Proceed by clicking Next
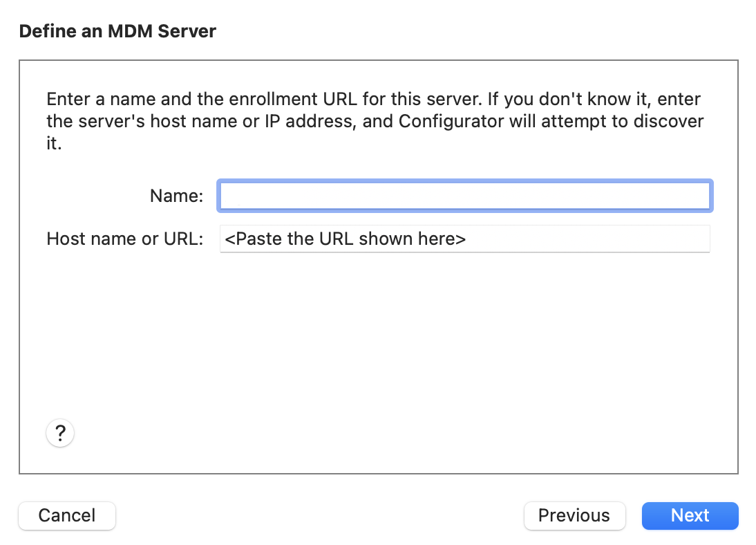756x545 pixels. 690,516
